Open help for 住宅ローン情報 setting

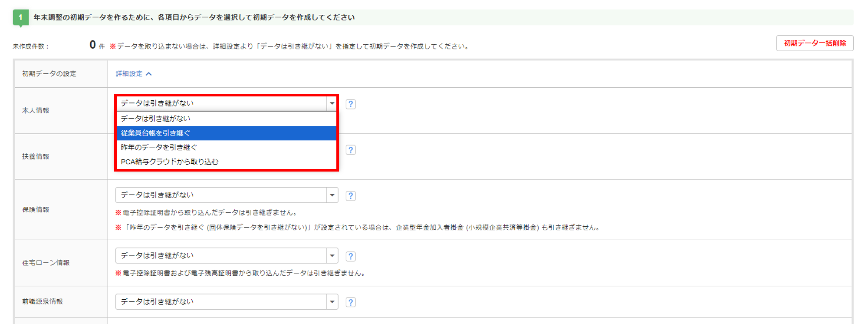click(351, 257)
